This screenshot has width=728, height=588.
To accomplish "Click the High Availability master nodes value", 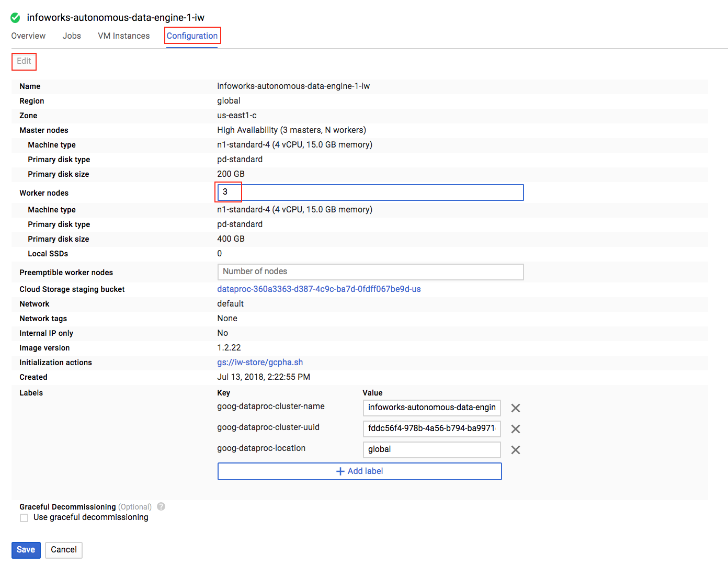I will point(291,130).
